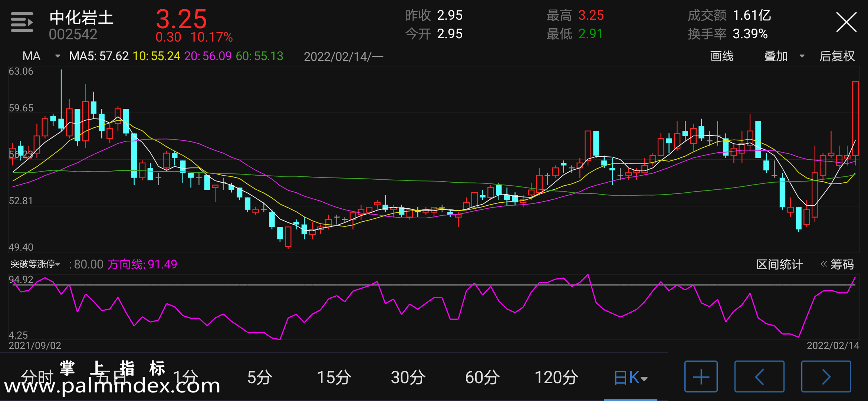Tap the 0.30 price change value
This screenshot has height=401, width=868.
tap(168, 37)
